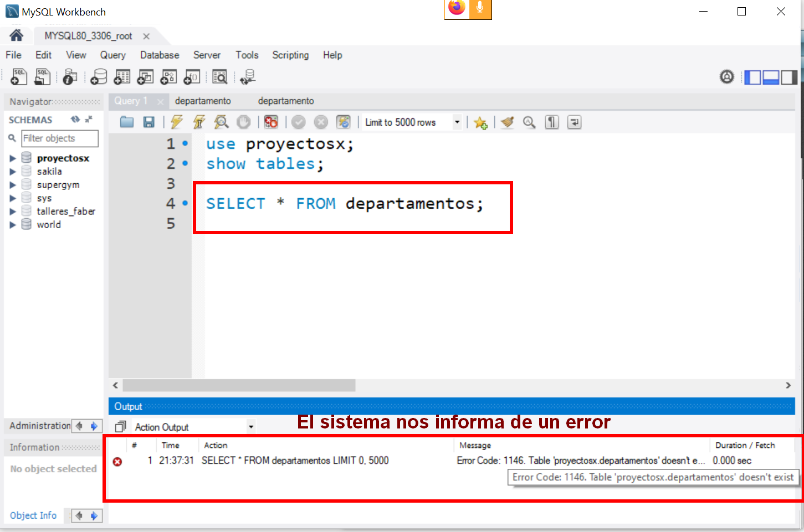Rollback the transaction X icon
Viewport: 804px width, 532px height.
[321, 122]
